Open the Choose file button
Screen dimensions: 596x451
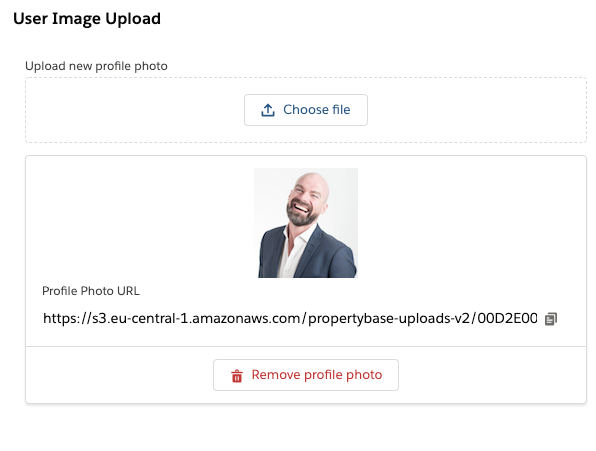point(306,110)
